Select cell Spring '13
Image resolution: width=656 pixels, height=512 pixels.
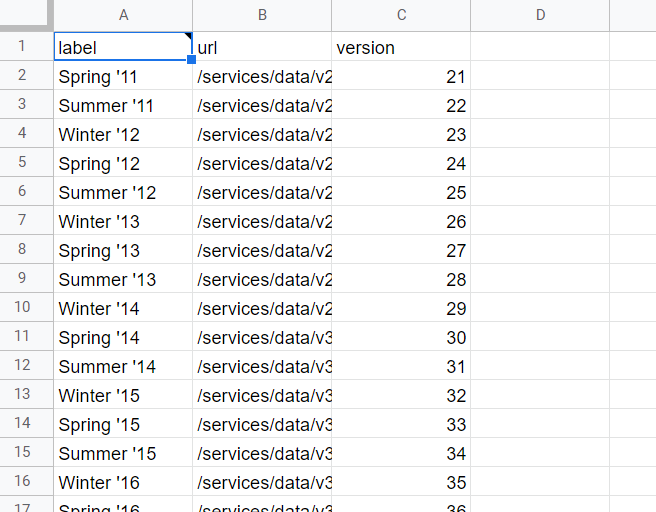click(x=123, y=249)
